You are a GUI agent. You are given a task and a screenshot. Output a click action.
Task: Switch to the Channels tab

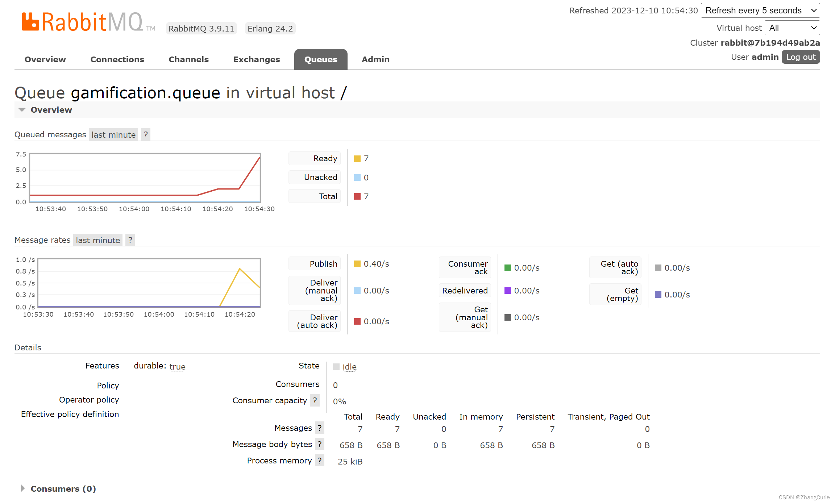tap(188, 59)
